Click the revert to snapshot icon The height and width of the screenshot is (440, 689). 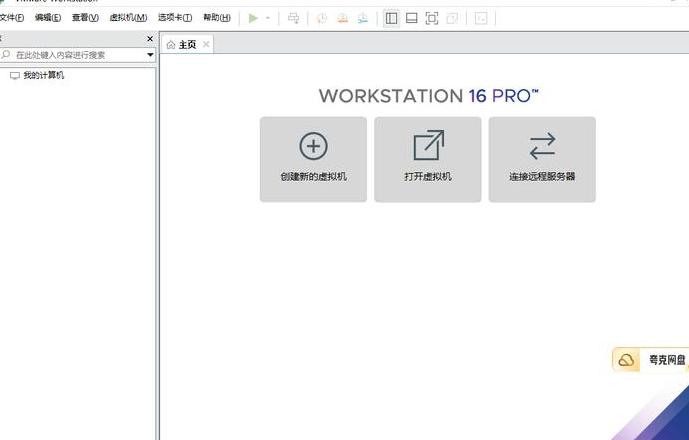pyautogui.click(x=342, y=18)
